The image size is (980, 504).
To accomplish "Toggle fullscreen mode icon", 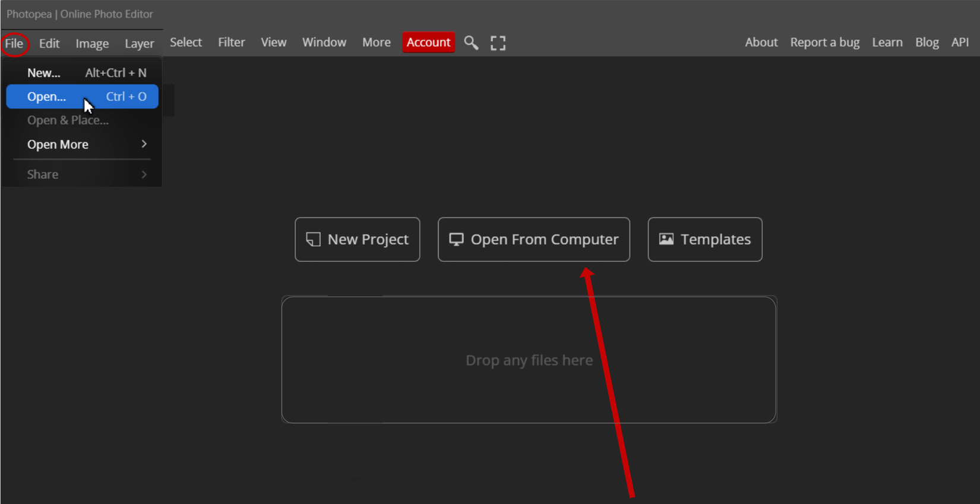I will 498,43.
